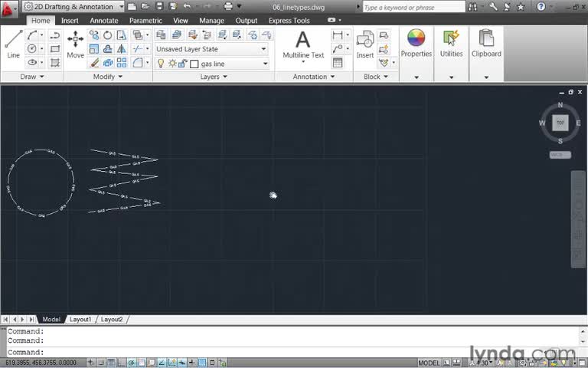
Task: Select the Arc tool
Action: click(x=32, y=35)
